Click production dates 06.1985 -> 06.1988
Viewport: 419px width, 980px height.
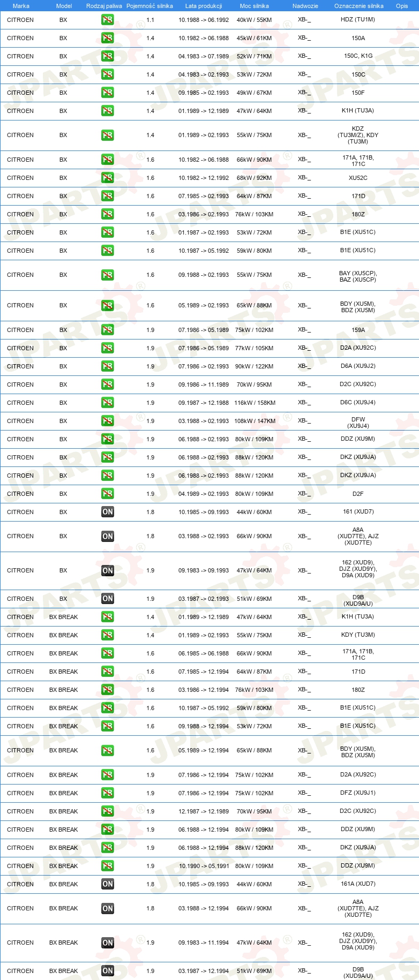pyautogui.click(x=204, y=653)
